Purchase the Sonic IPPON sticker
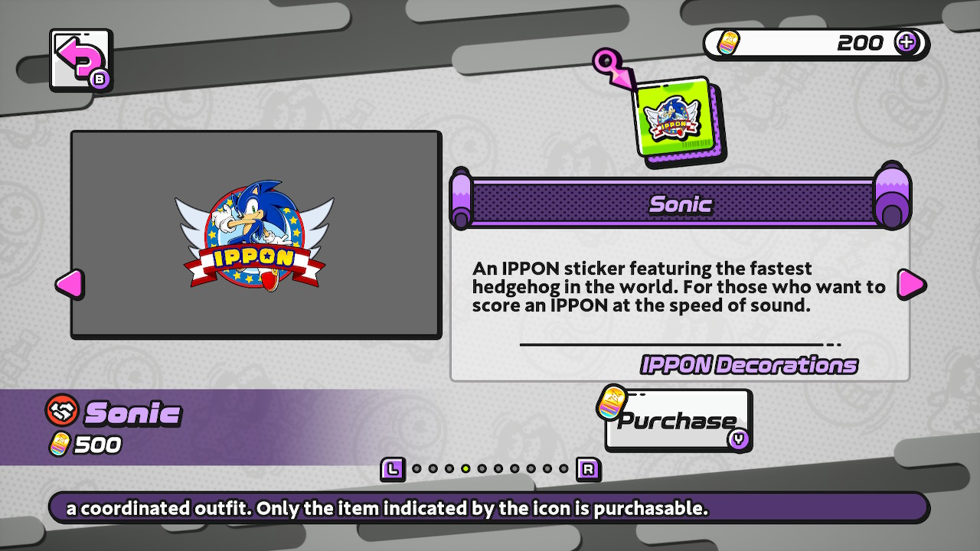Screen dimensions: 980x551 pyautogui.click(x=678, y=420)
